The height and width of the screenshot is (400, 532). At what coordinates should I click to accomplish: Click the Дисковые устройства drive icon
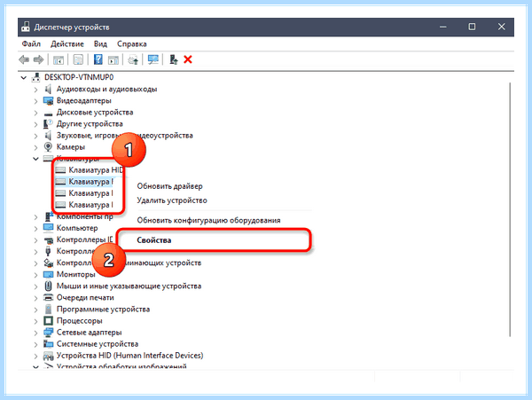pos(48,113)
